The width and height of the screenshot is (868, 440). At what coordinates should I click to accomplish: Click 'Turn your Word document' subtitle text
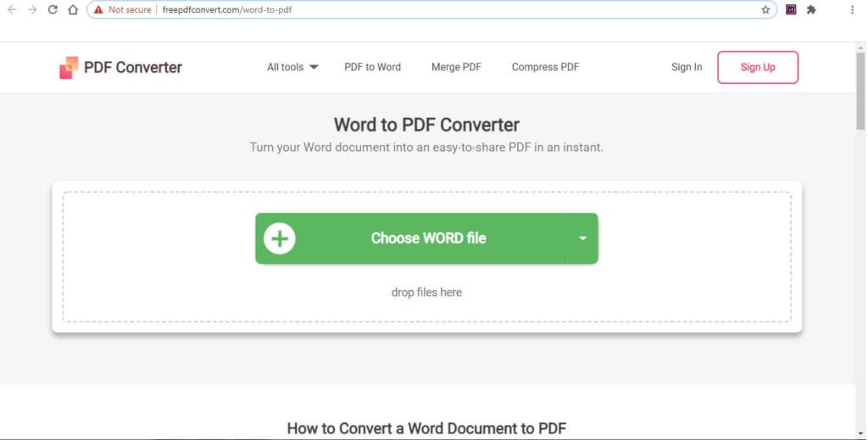coord(426,148)
